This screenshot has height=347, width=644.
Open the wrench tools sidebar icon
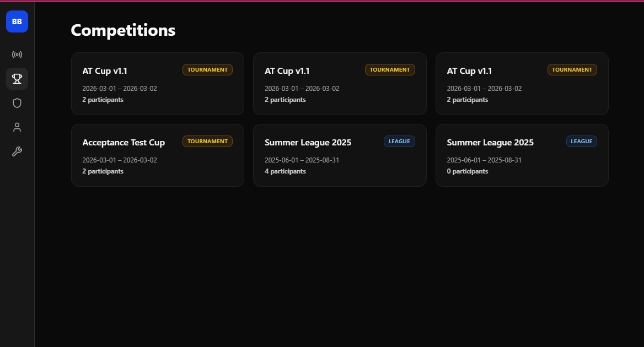click(x=17, y=151)
